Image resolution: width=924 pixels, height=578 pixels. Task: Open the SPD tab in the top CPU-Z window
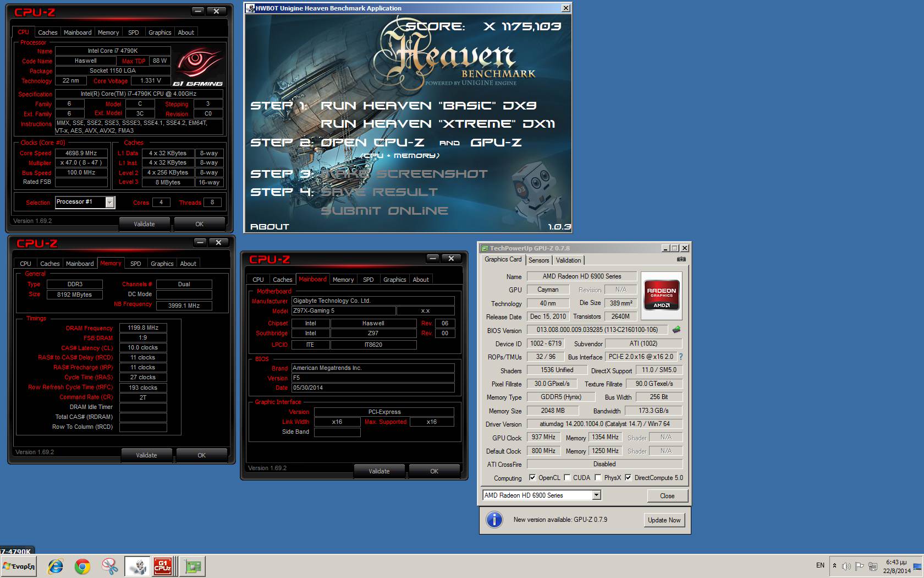134,32
